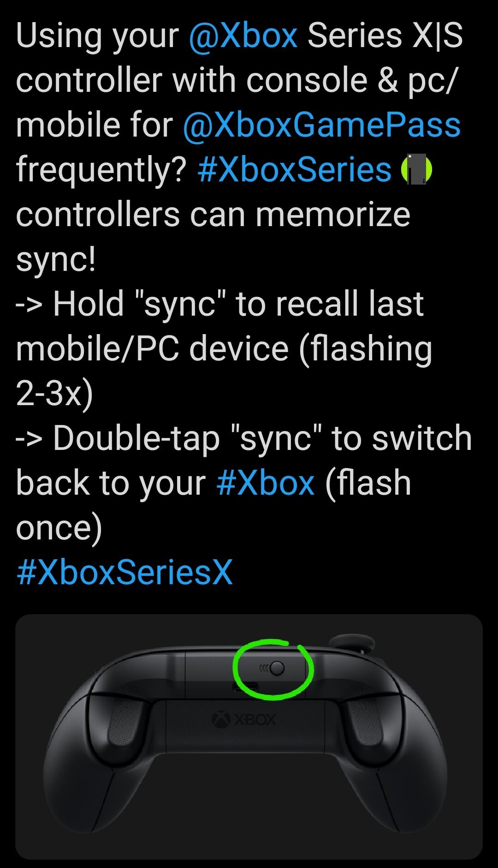Click the thumbstick atop the controller
Screen dimensions: 498x868
(x=351, y=643)
